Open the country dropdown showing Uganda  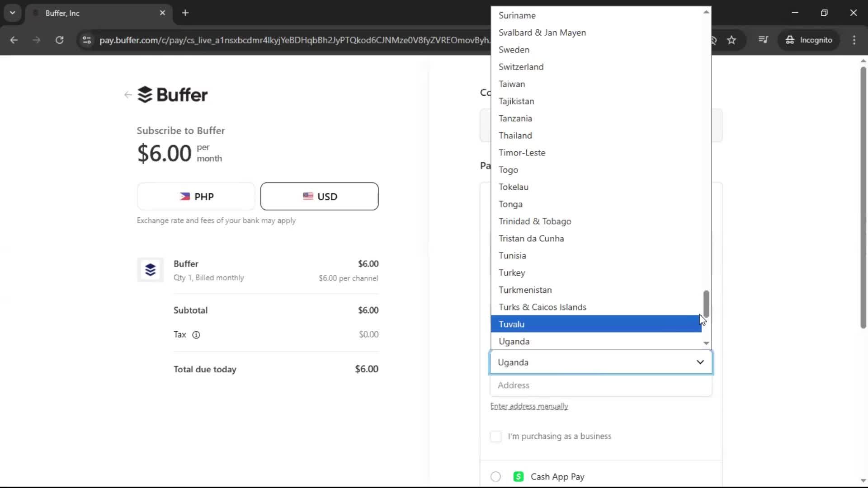[600, 362]
